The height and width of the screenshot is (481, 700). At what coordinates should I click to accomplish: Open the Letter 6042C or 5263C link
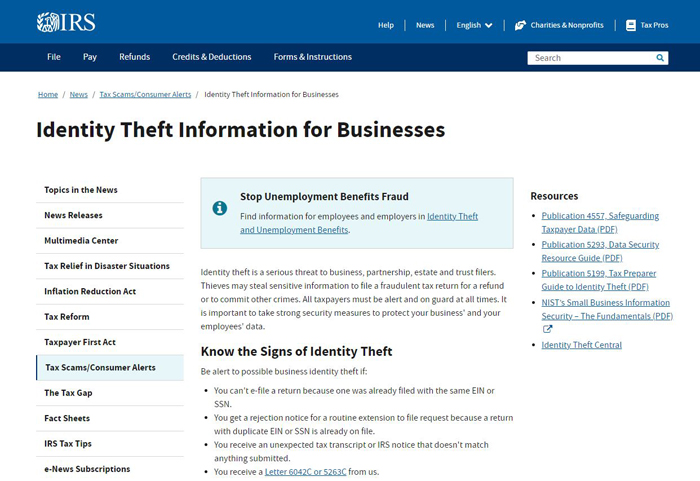[x=305, y=472]
